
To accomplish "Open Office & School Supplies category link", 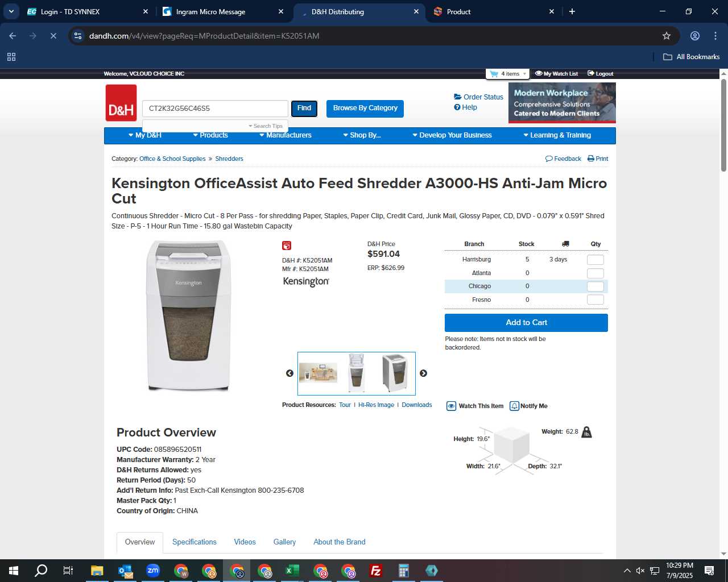I will 172,159.
